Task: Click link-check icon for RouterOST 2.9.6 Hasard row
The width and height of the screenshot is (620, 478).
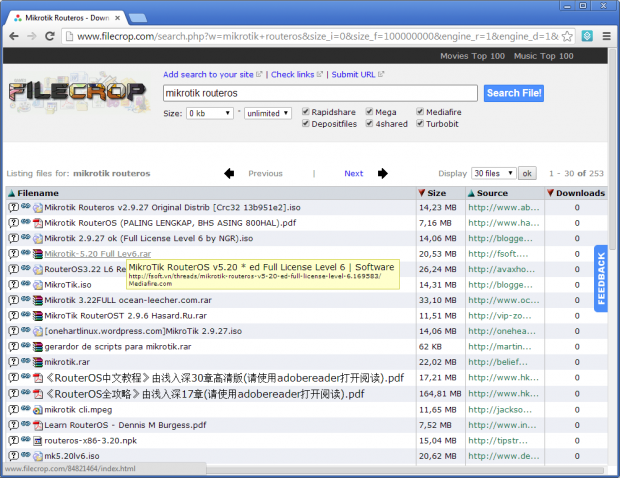Action: (x=26, y=315)
